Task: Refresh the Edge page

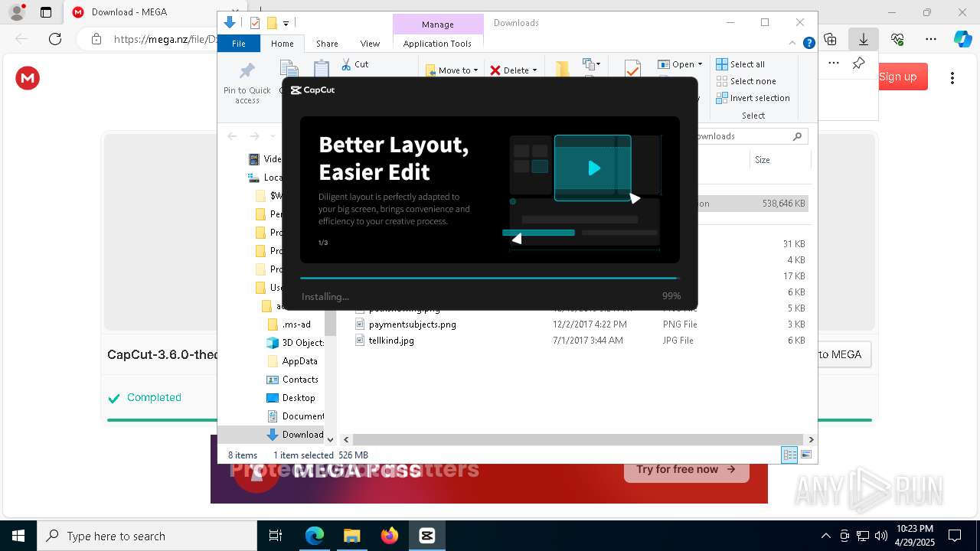Action: (55, 39)
